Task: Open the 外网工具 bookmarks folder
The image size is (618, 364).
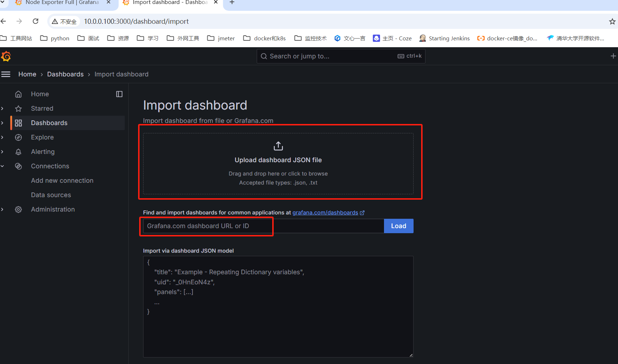Action: [x=183, y=38]
